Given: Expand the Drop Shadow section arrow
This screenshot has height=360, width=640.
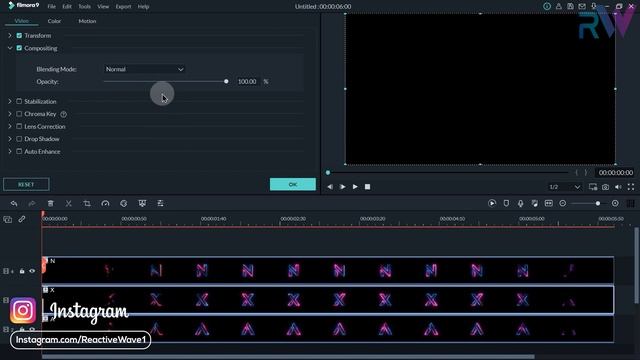Looking at the screenshot, I should [x=10, y=139].
